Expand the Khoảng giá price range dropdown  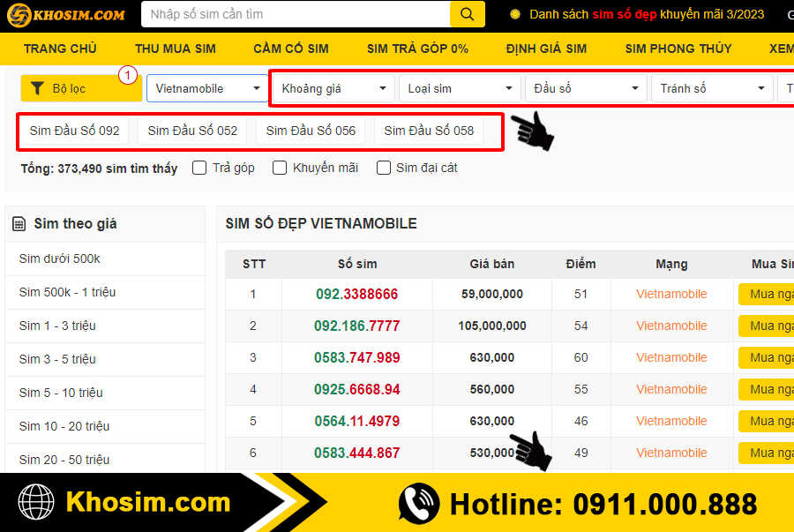[x=333, y=88]
